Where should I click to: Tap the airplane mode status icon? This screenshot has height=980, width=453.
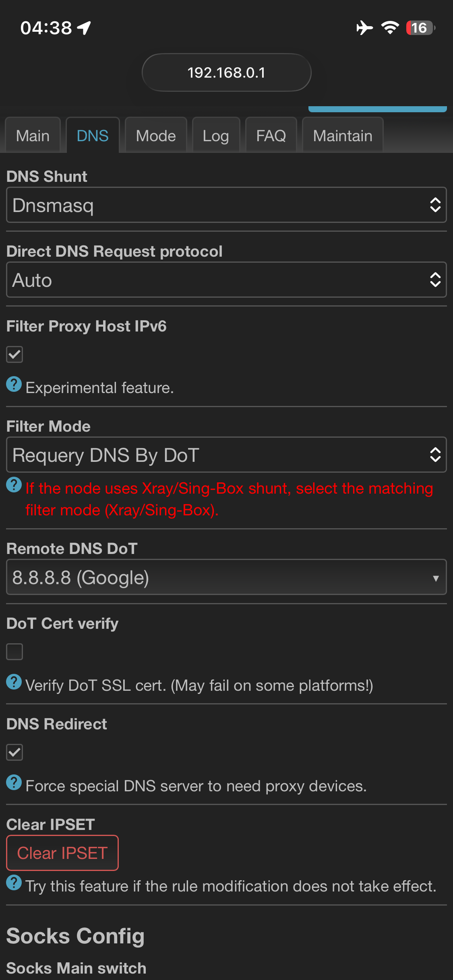click(364, 28)
